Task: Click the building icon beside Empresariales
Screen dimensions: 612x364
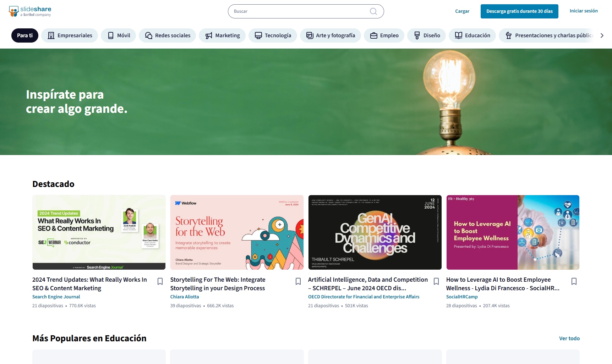Action: (x=51, y=35)
